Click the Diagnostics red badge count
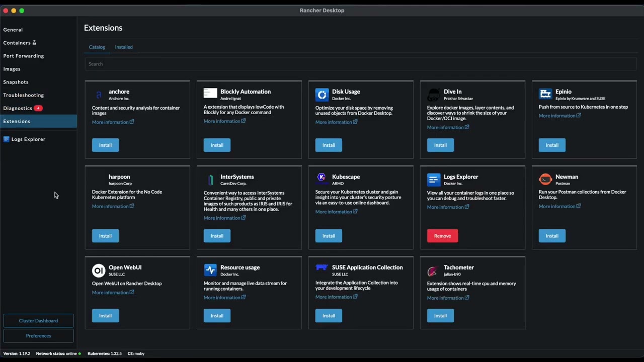This screenshot has width=644, height=362. pyautogui.click(x=38, y=108)
